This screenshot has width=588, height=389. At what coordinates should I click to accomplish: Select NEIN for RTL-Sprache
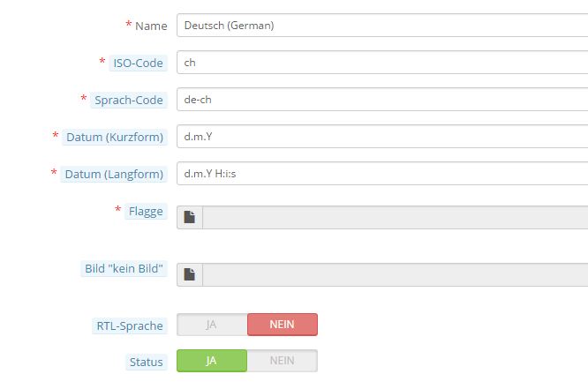pos(282,325)
